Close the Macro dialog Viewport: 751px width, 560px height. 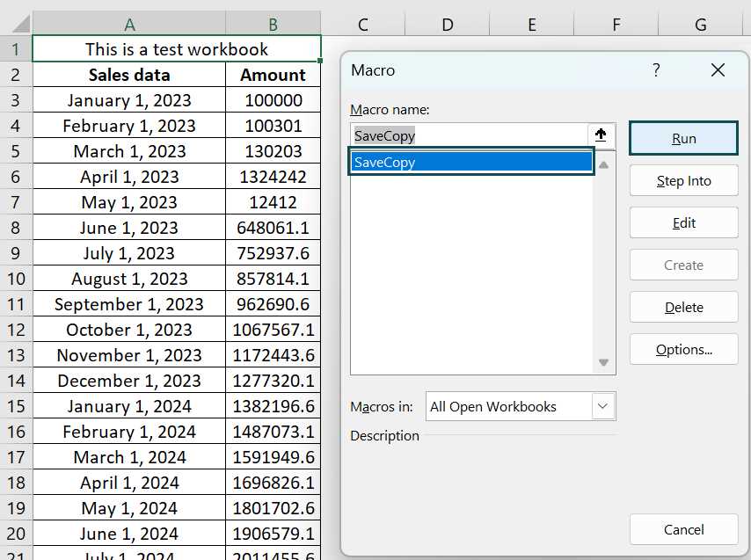tap(718, 70)
